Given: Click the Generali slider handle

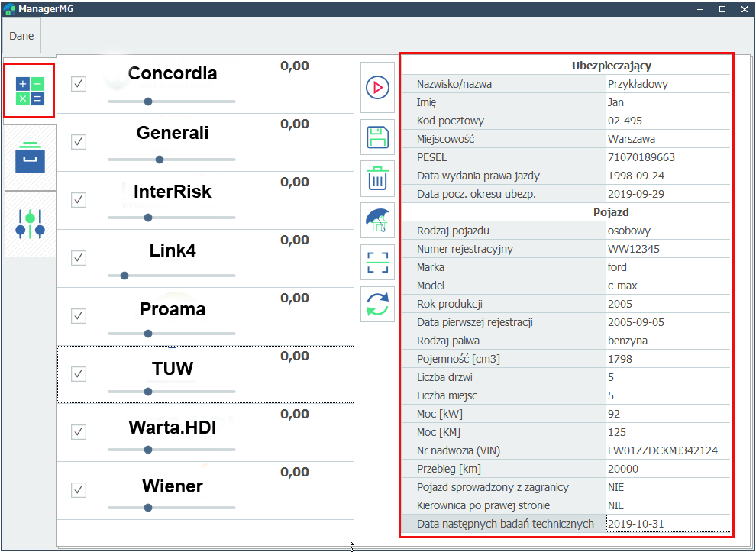Looking at the screenshot, I should [x=160, y=160].
